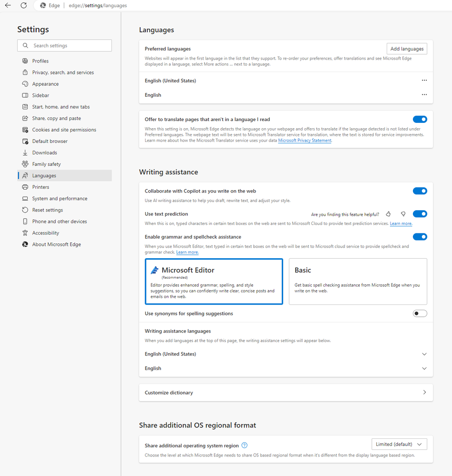
Task: Click the Reset settings icon
Action: [x=25, y=210]
